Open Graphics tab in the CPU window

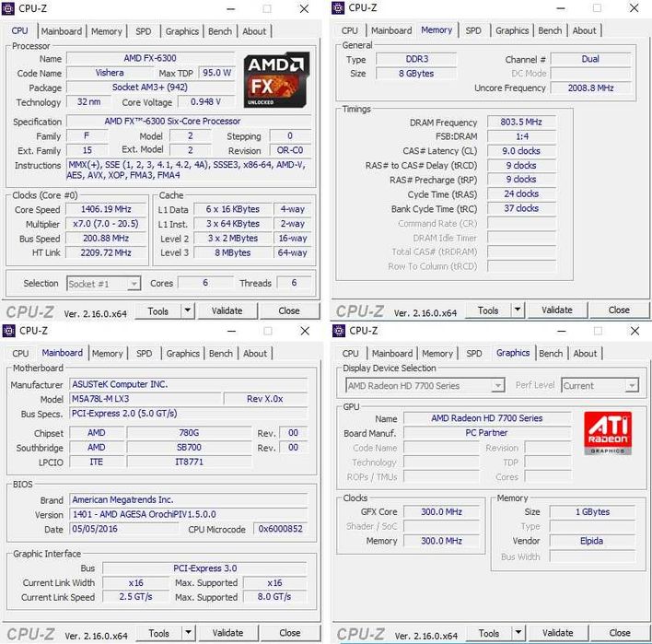point(181,31)
